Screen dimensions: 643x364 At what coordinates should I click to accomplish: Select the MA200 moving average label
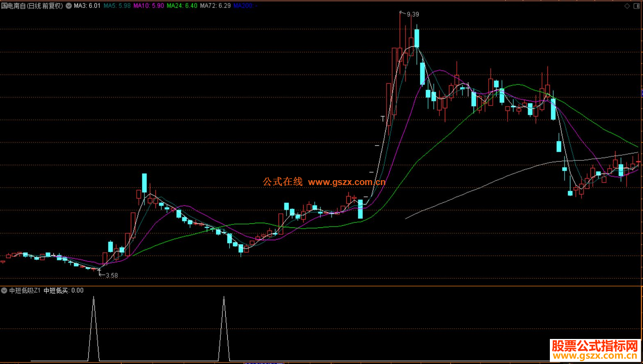[x=245, y=6]
